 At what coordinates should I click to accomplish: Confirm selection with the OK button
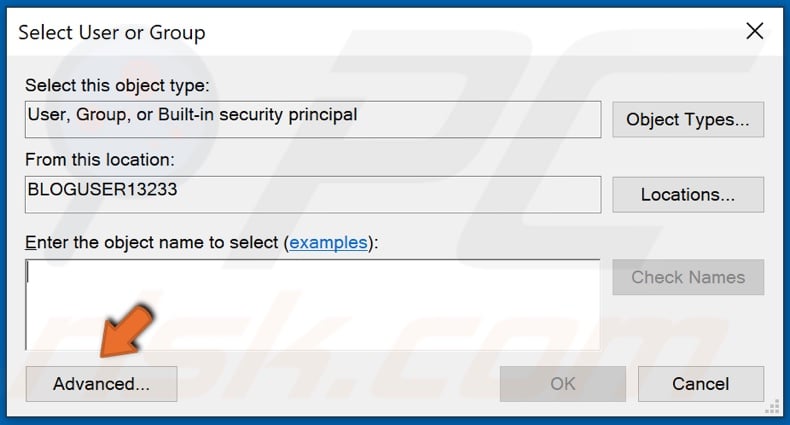562,384
